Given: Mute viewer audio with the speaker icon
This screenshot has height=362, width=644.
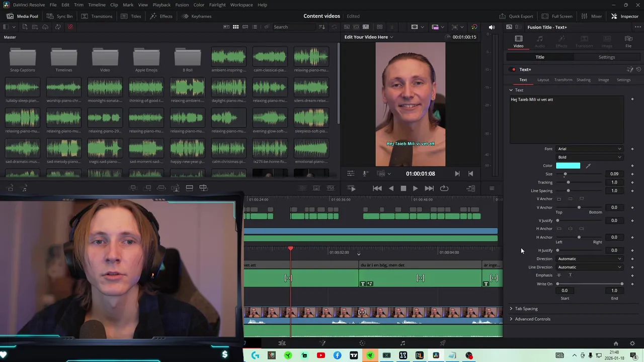Looking at the screenshot, I should pyautogui.click(x=492, y=27).
